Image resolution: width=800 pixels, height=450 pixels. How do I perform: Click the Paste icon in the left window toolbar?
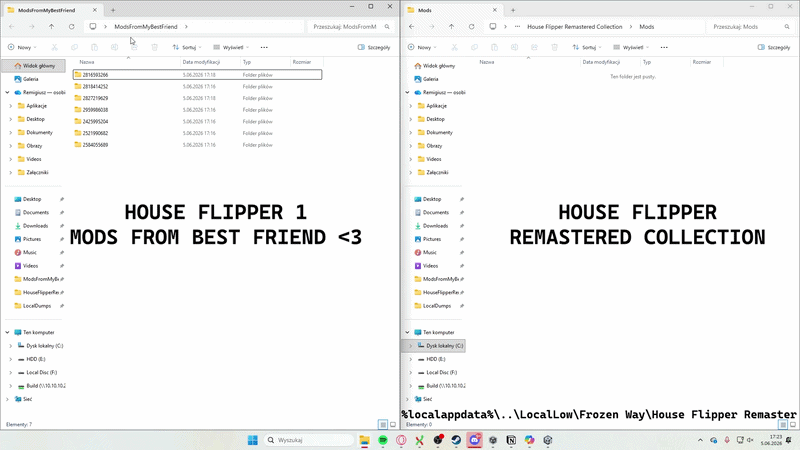pyautogui.click(x=94, y=47)
